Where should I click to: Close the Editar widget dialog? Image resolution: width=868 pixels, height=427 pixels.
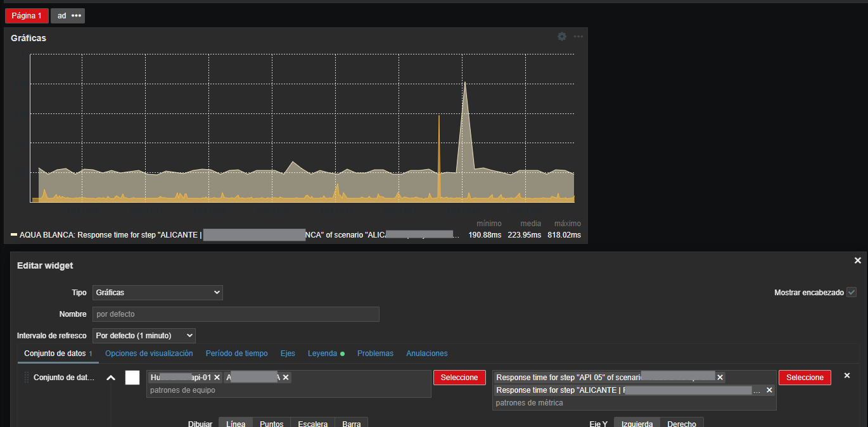click(858, 260)
